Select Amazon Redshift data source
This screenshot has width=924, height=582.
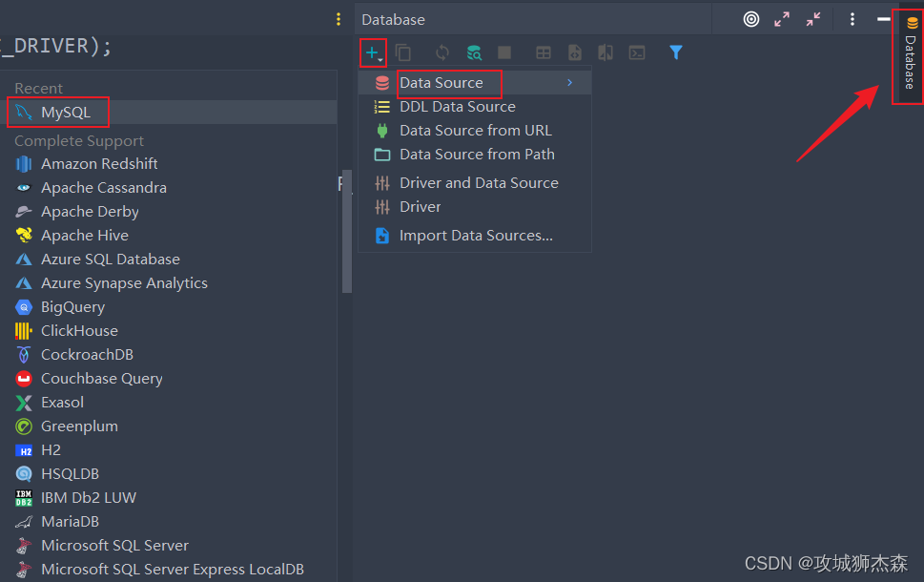coord(169,163)
